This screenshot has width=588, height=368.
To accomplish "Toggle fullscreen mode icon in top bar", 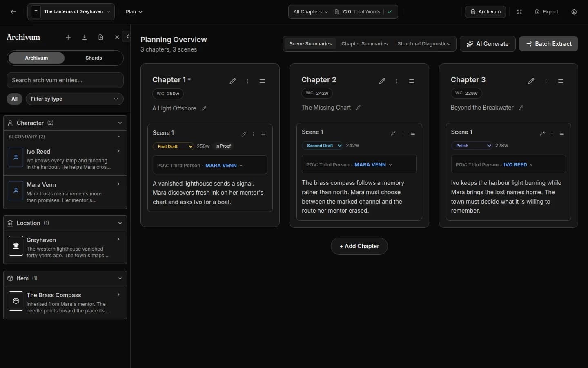I will pos(519,12).
